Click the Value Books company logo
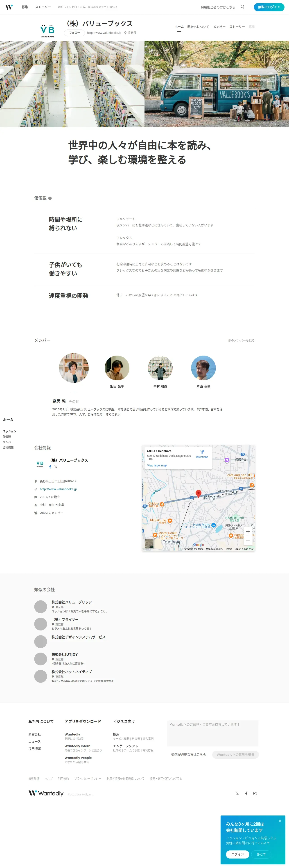 pyautogui.click(x=47, y=31)
